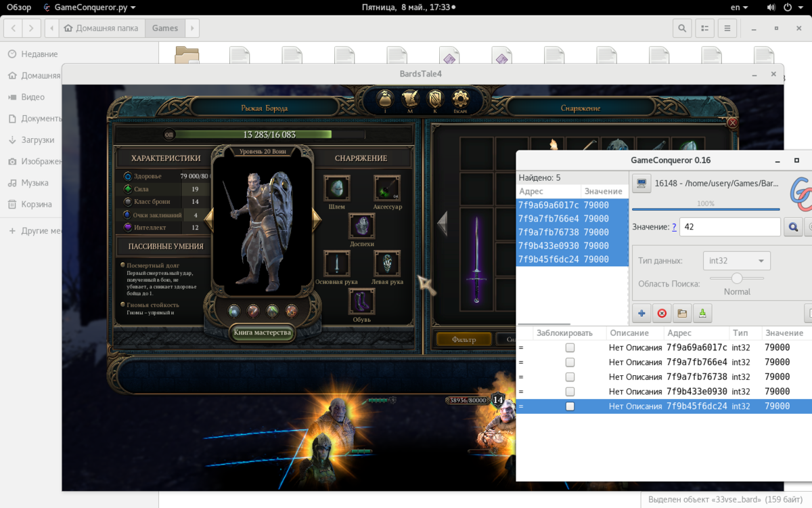Screen dimensions: 812x508
Task: Open the file manager hamburger menu
Action: click(x=727, y=28)
